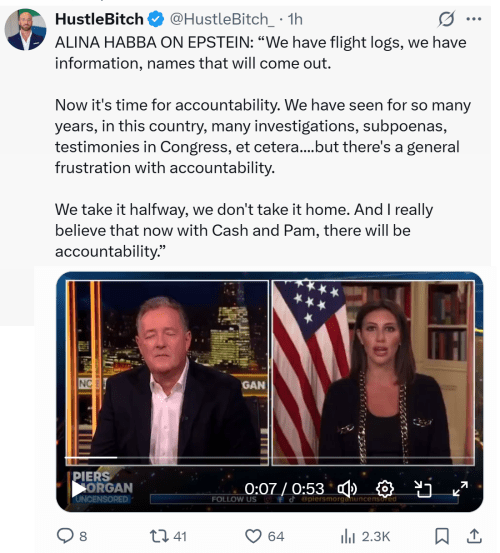Click the tweet text about Alina Habba
Screen dimensions: 500x553
[x=263, y=147]
